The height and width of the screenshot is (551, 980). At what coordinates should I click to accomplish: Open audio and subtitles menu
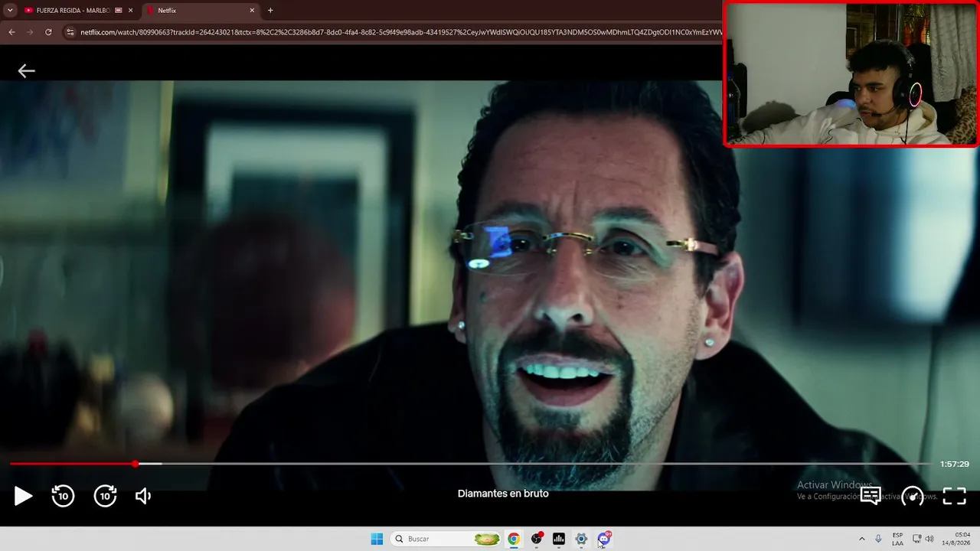point(871,496)
